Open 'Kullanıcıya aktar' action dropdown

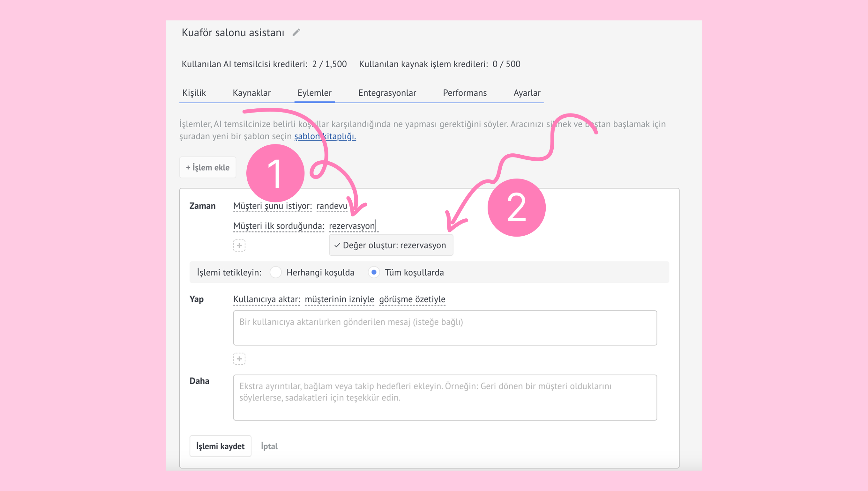(266, 299)
